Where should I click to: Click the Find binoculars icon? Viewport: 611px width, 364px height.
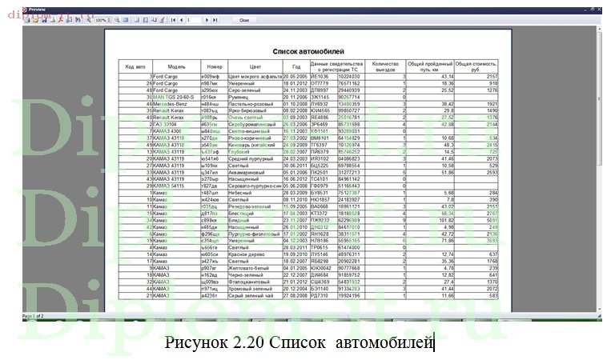point(78,20)
